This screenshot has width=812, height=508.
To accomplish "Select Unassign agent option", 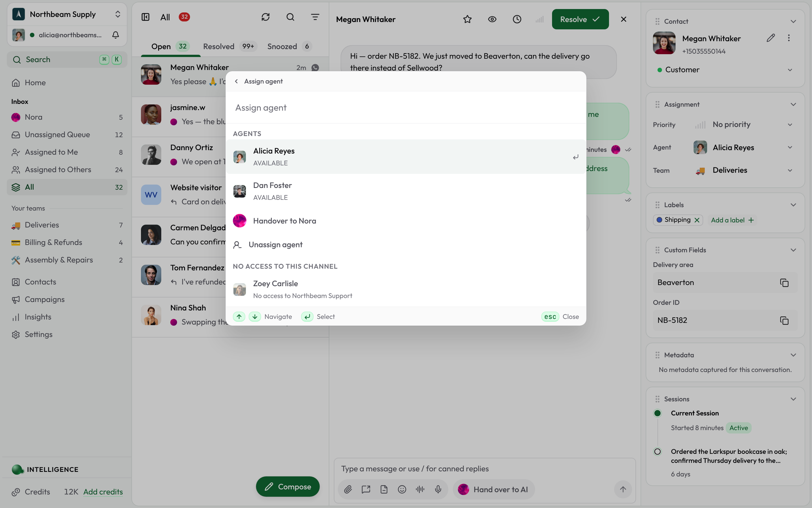I will pos(406,245).
